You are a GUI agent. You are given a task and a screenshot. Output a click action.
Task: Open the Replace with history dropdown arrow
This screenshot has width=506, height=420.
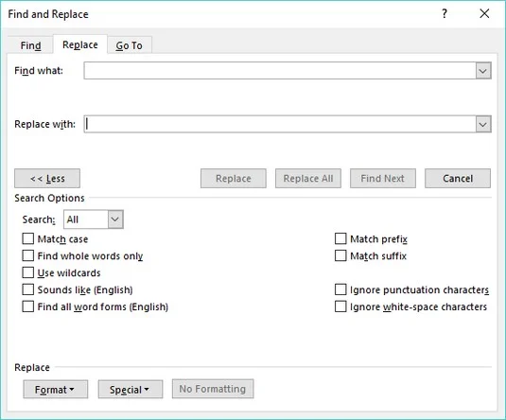[x=482, y=124]
